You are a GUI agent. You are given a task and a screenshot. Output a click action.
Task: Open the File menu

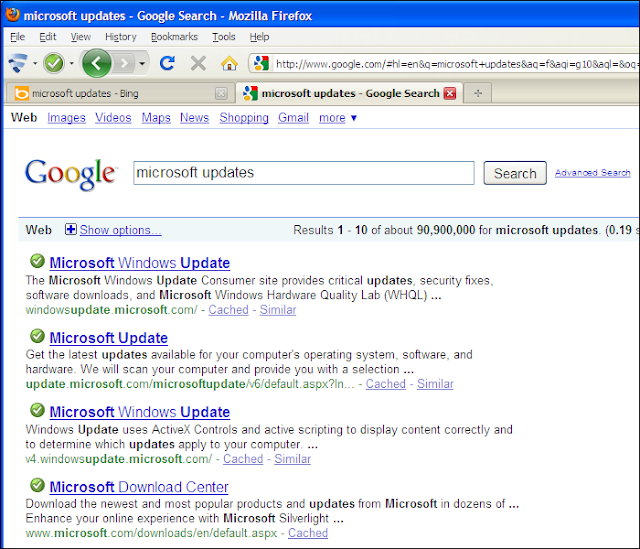tap(17, 37)
